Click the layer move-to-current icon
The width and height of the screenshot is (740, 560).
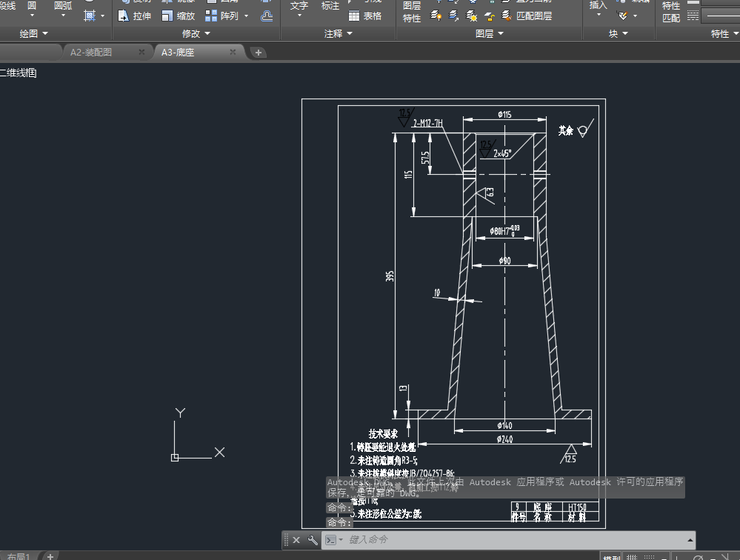[x=453, y=16]
